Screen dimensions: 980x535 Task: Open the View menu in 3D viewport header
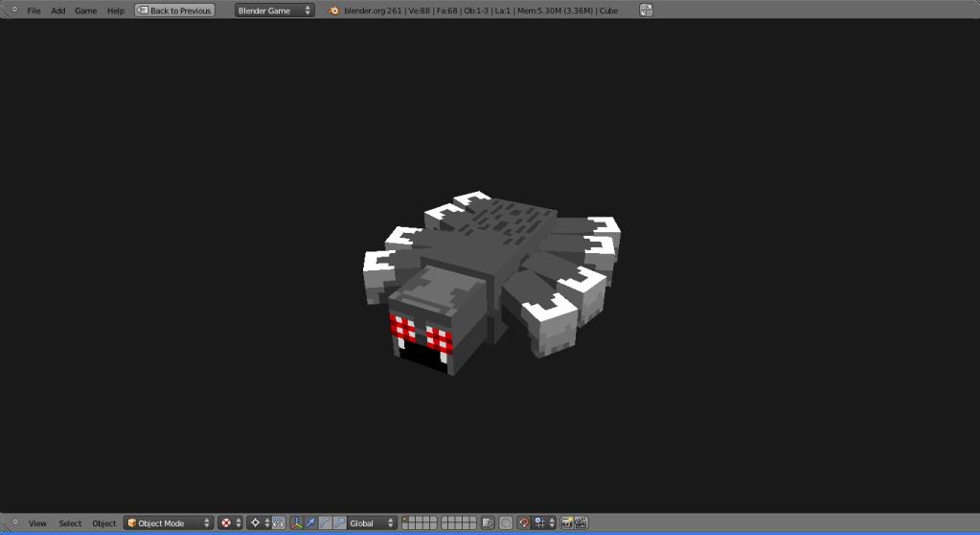pyautogui.click(x=37, y=523)
